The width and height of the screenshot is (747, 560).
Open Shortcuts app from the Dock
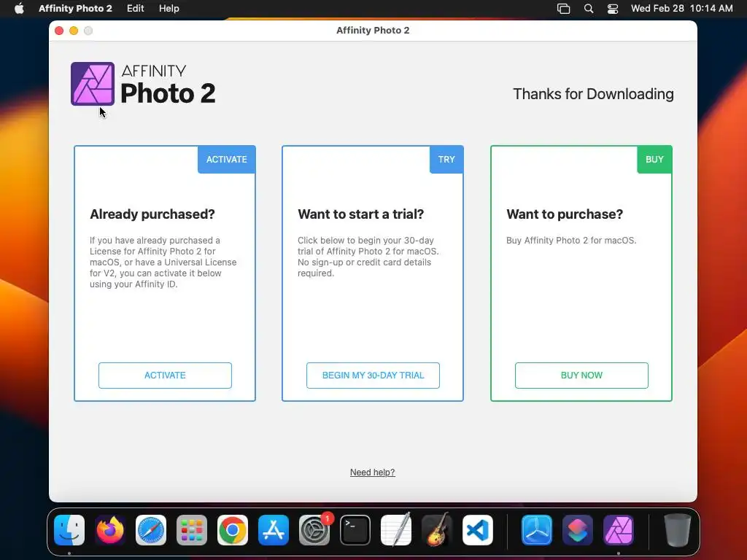click(x=578, y=530)
